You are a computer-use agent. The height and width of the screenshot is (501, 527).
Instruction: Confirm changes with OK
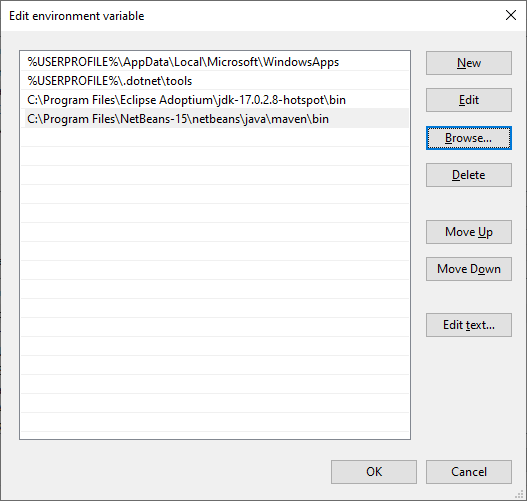[374, 472]
